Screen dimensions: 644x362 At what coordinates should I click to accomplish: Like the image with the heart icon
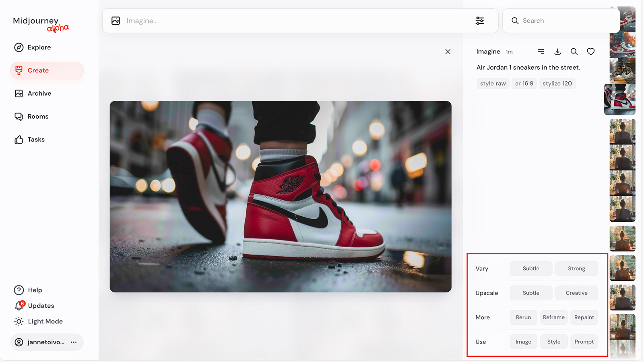(x=590, y=51)
